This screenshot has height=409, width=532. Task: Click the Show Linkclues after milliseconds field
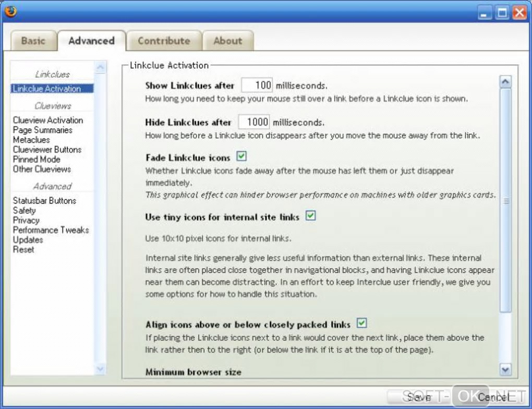tap(257, 85)
